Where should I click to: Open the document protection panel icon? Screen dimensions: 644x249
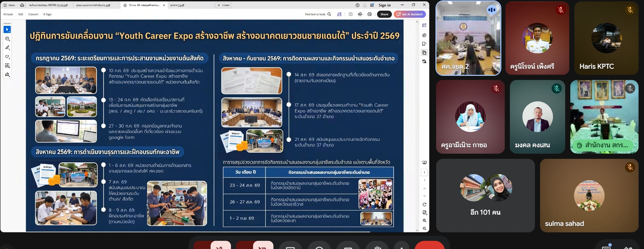424,62
